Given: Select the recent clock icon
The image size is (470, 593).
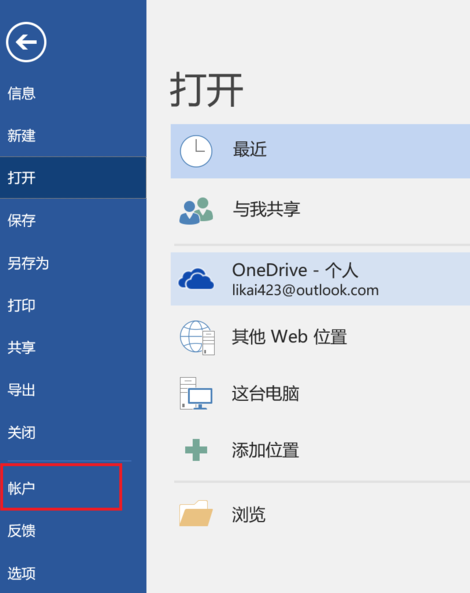Looking at the screenshot, I should pos(196,151).
